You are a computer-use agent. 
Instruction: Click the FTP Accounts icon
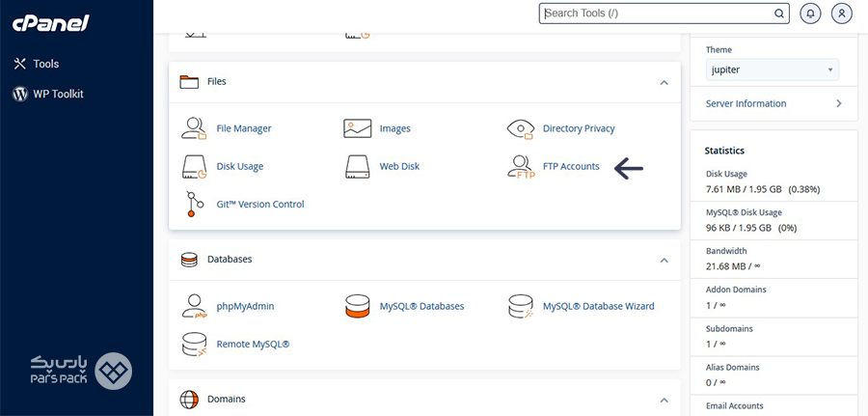pyautogui.click(x=521, y=167)
